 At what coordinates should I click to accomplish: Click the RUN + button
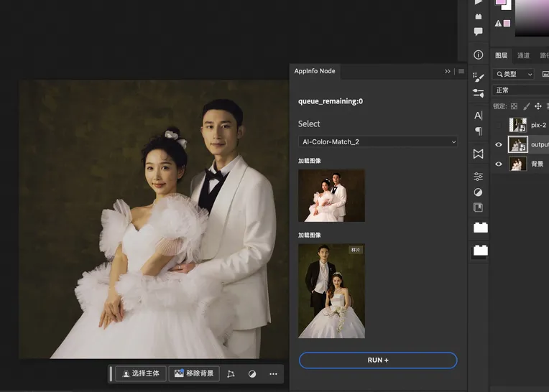point(378,360)
